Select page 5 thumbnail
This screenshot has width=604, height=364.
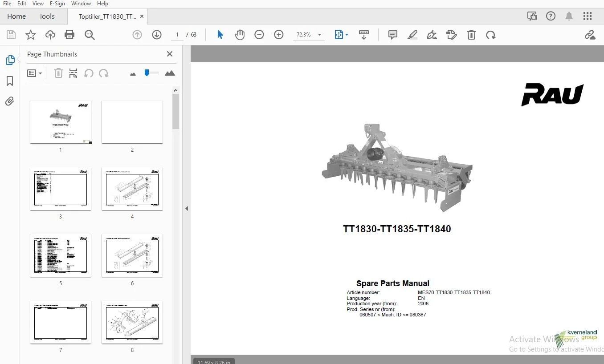point(61,255)
